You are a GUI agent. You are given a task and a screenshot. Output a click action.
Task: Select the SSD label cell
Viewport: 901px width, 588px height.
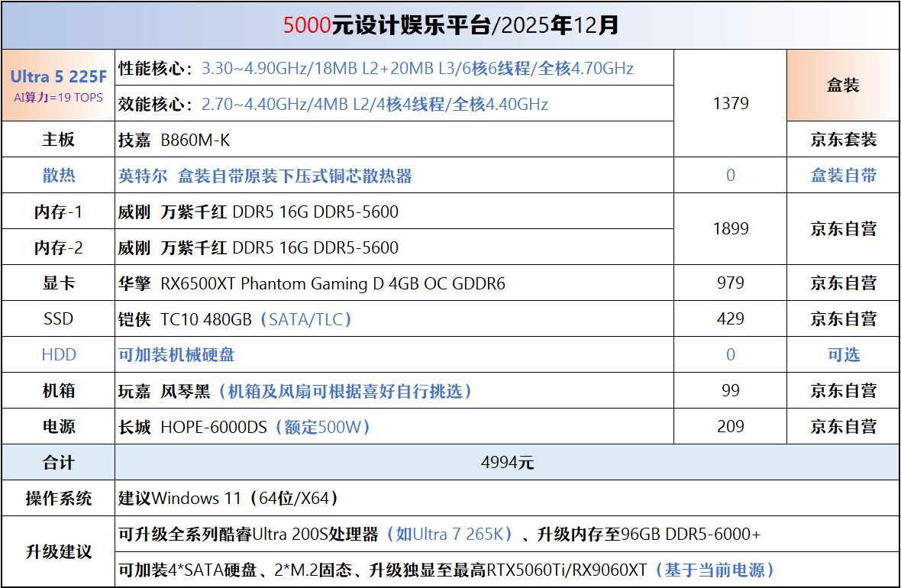58,318
